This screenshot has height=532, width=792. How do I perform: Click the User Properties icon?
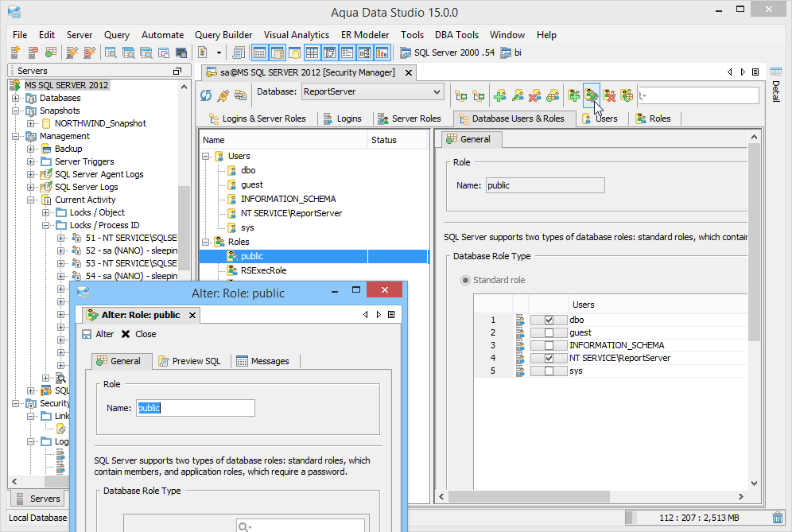point(553,95)
